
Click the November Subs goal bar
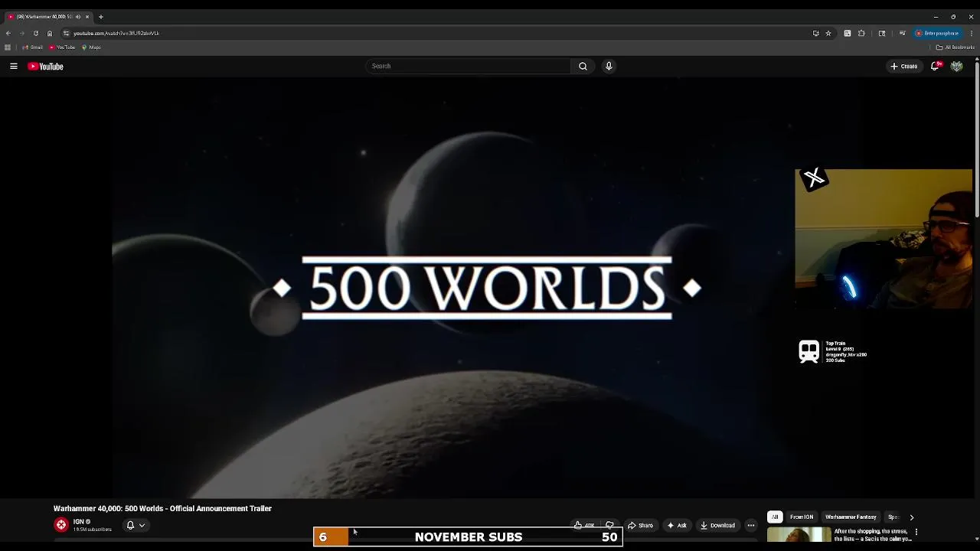point(468,537)
